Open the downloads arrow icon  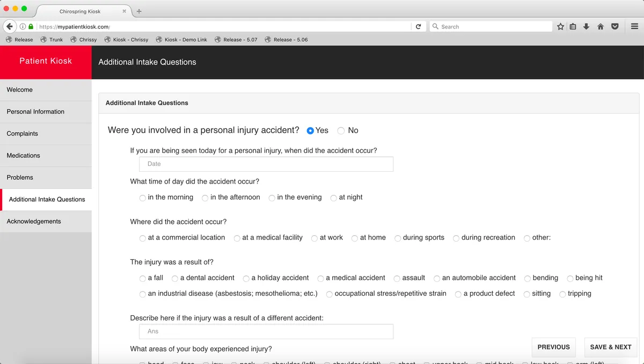click(x=586, y=26)
